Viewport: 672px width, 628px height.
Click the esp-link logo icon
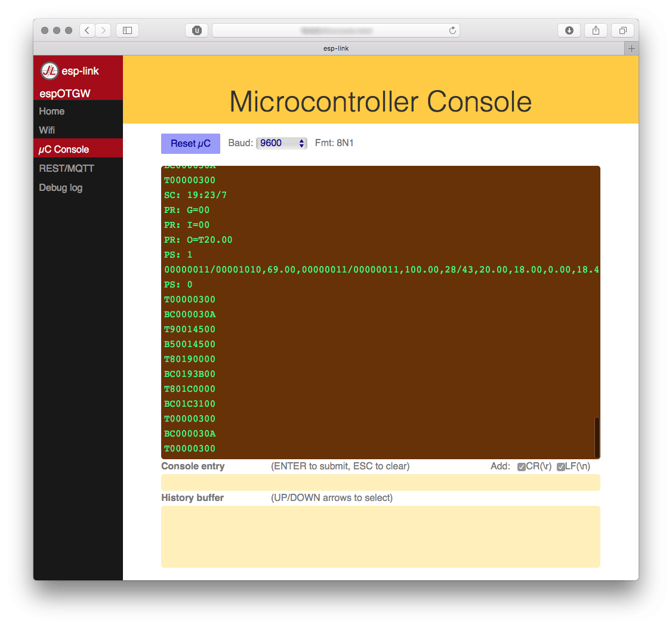tap(50, 71)
